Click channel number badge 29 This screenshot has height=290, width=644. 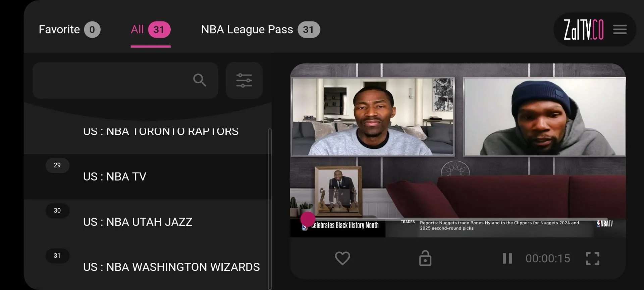tap(57, 165)
